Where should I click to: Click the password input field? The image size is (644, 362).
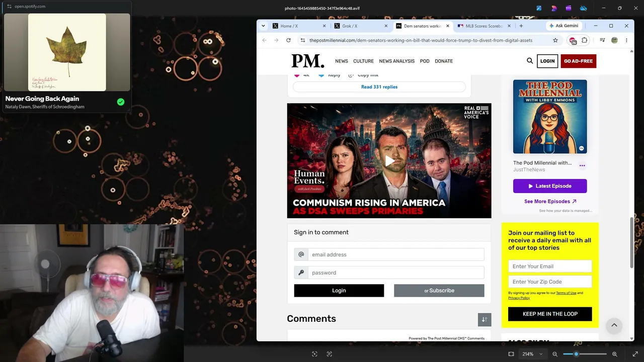click(396, 273)
